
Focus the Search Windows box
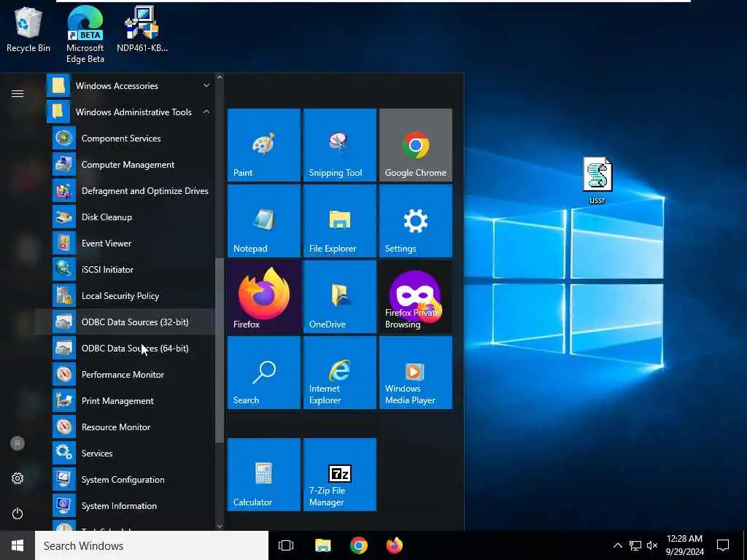tap(152, 545)
